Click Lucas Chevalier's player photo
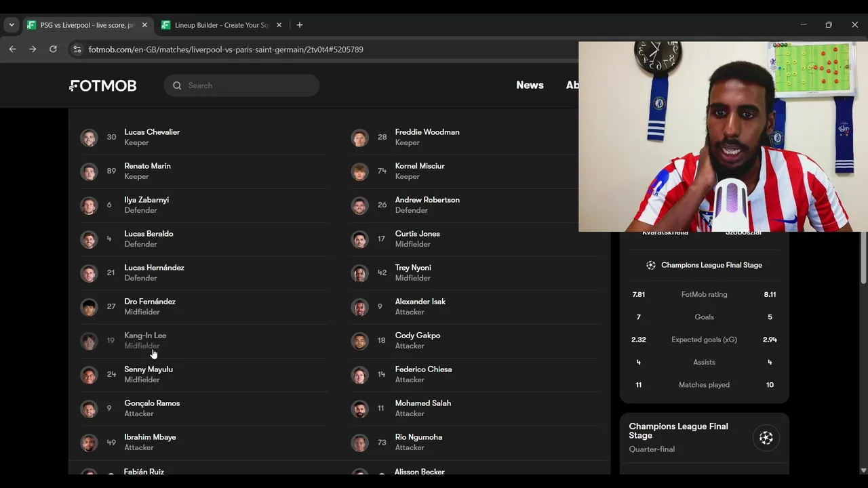Screen dimensions: 868x488 coord(89,138)
